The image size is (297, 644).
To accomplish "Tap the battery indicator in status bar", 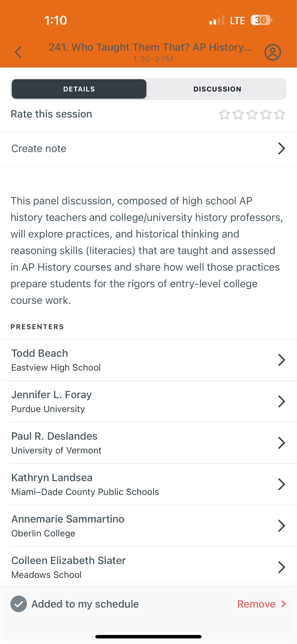I will pos(261,20).
